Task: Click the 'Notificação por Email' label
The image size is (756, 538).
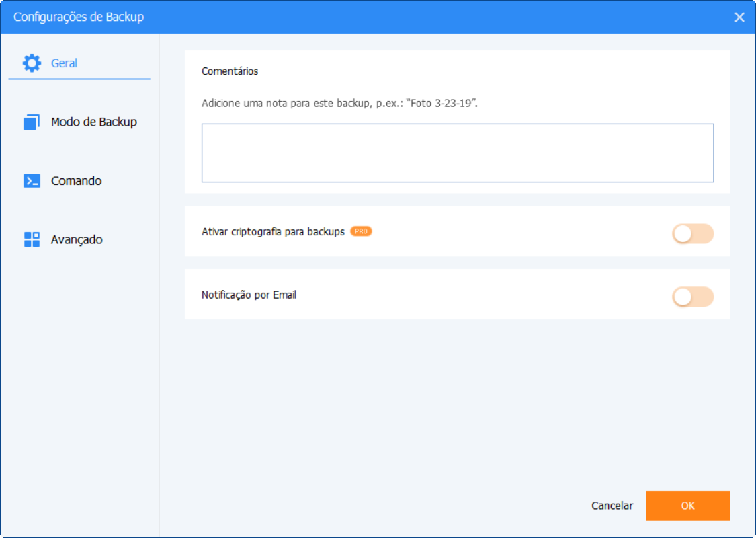Action: pos(249,295)
